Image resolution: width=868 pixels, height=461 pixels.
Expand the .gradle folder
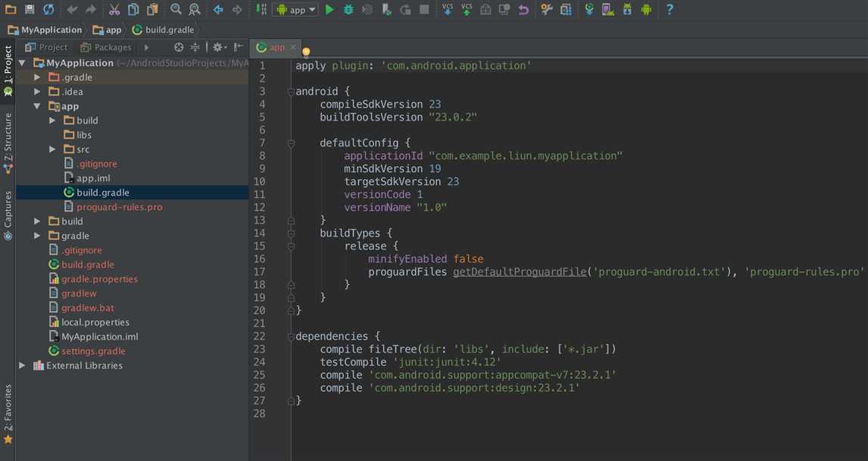[37, 77]
